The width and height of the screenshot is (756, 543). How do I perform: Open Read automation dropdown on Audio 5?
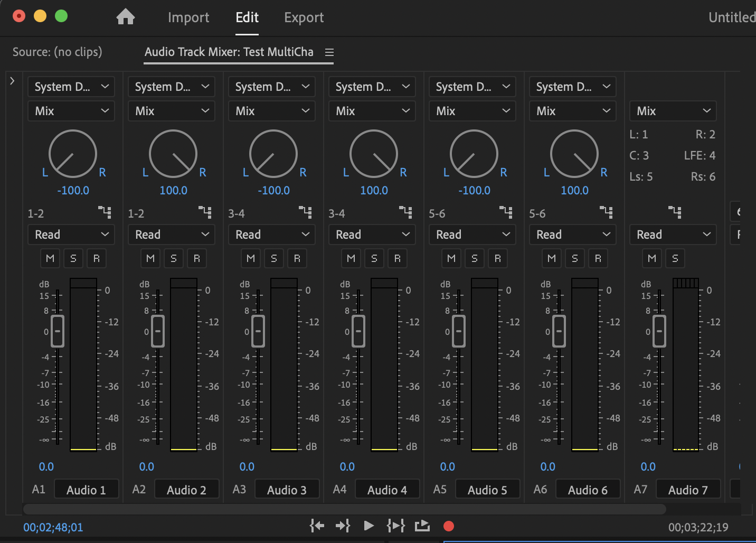[x=472, y=235]
